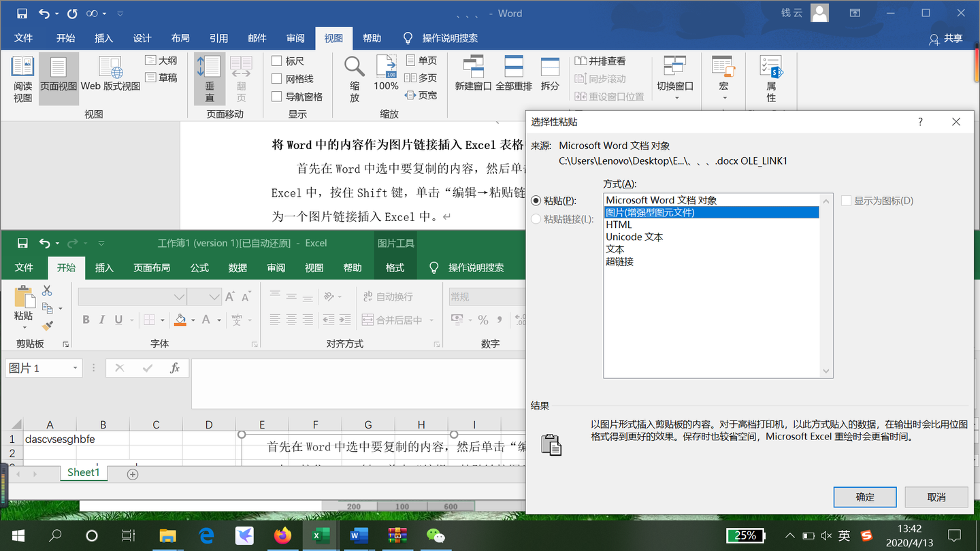This screenshot has height=551, width=980.
Task: Select multiple pages (多页) zoom
Action: [421, 78]
